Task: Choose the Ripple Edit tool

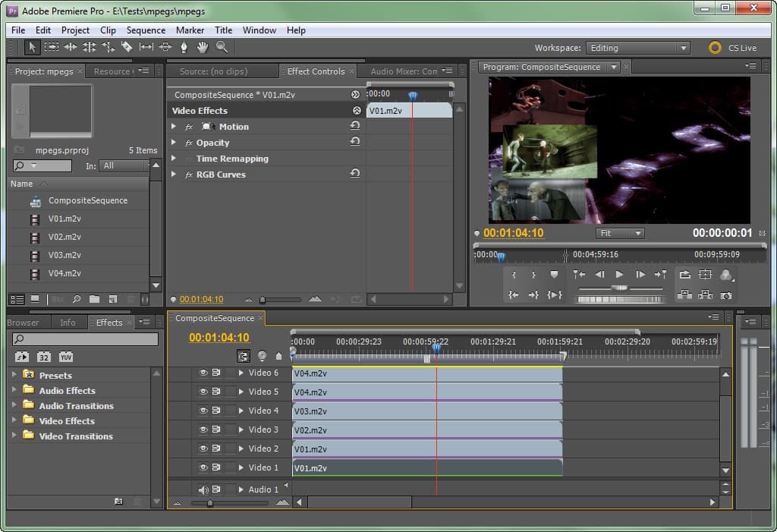Action: (x=71, y=47)
